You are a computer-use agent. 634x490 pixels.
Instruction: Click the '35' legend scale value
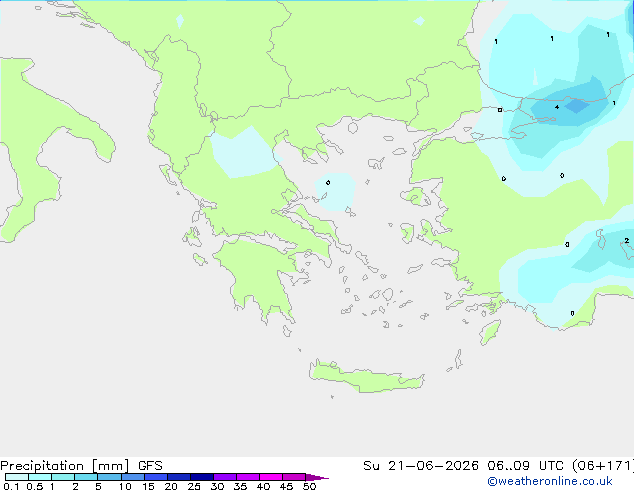coord(240,486)
